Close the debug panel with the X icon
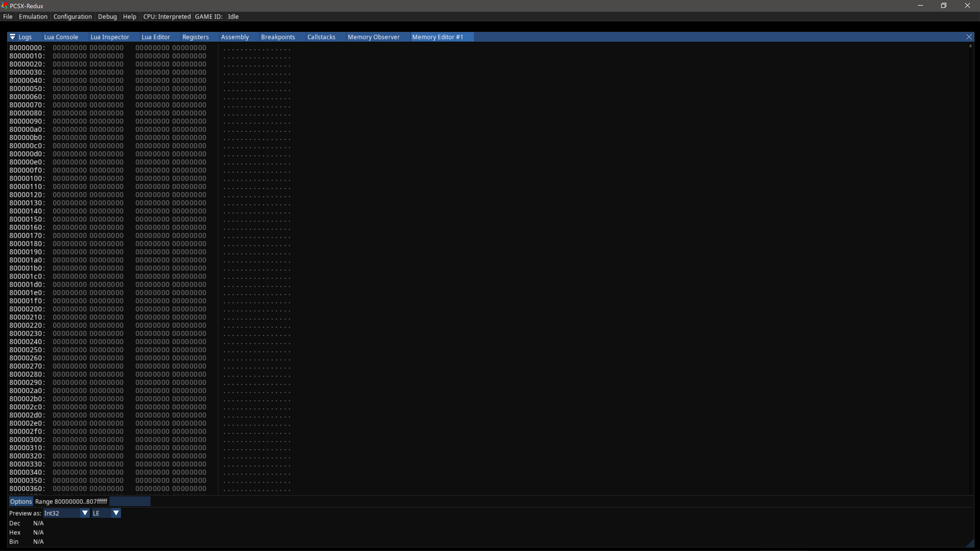Viewport: 980px width, 551px height. tap(969, 36)
